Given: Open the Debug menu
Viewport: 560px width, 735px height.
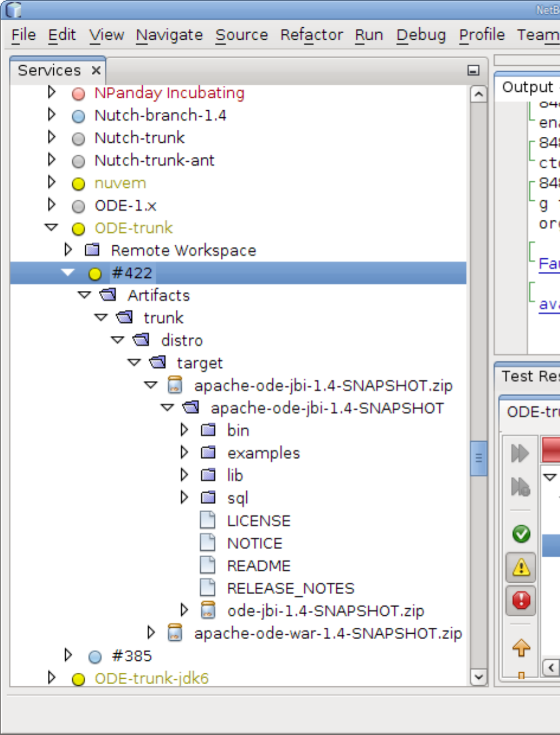Looking at the screenshot, I should (x=421, y=35).
